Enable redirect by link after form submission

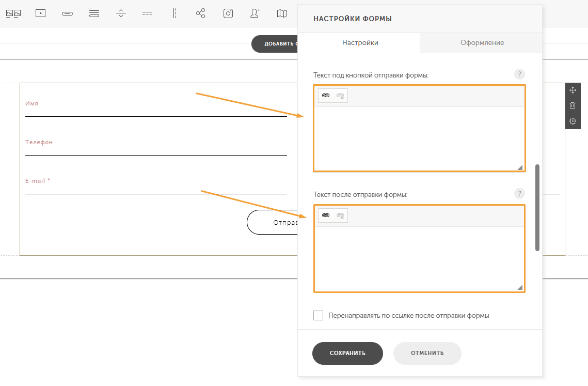click(319, 315)
